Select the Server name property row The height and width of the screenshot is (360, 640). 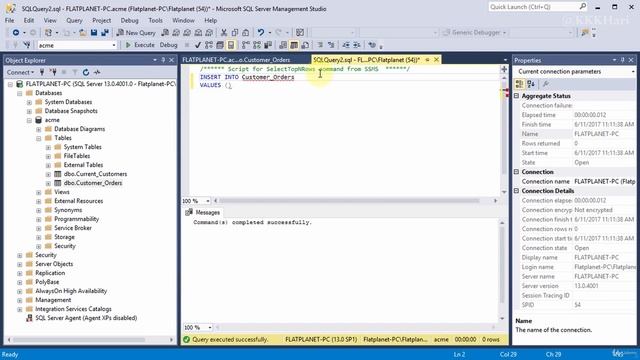point(576,277)
